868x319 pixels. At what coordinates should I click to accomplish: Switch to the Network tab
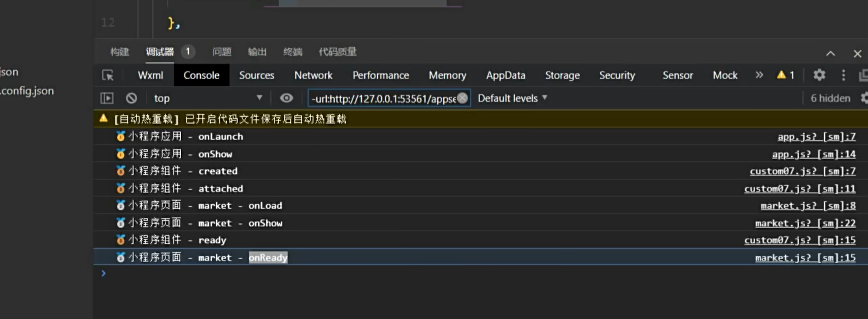(x=313, y=75)
